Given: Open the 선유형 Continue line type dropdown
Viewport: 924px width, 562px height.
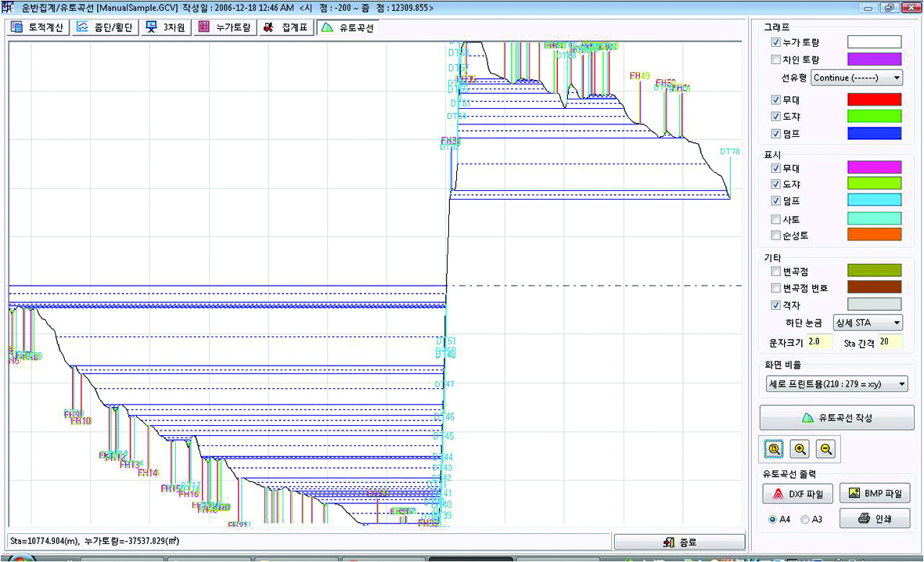Looking at the screenshot, I should coord(857,77).
